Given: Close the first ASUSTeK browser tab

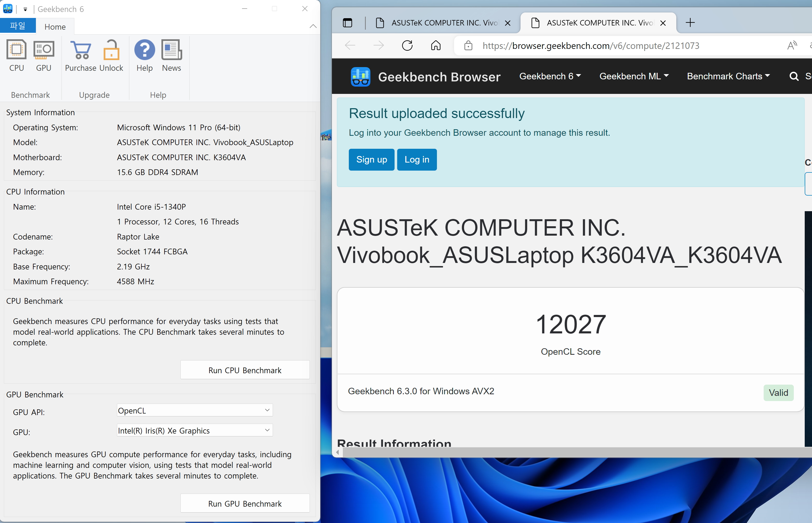Looking at the screenshot, I should pyautogui.click(x=508, y=23).
